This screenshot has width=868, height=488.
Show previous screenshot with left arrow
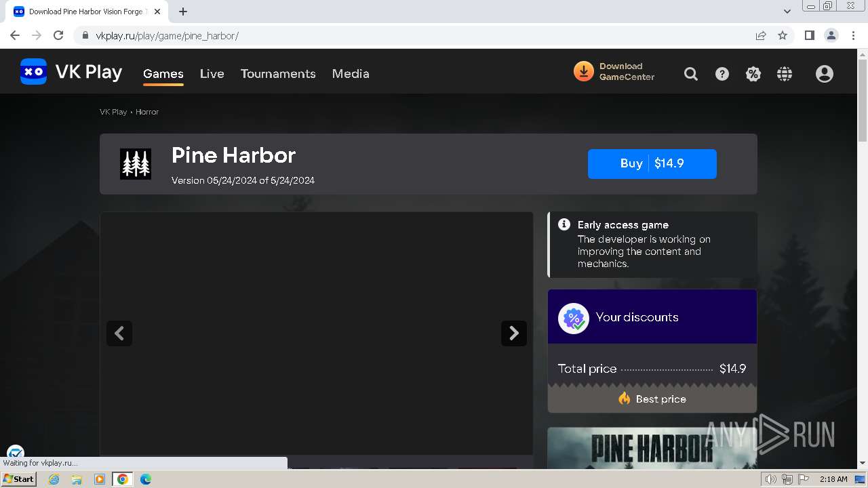click(119, 333)
